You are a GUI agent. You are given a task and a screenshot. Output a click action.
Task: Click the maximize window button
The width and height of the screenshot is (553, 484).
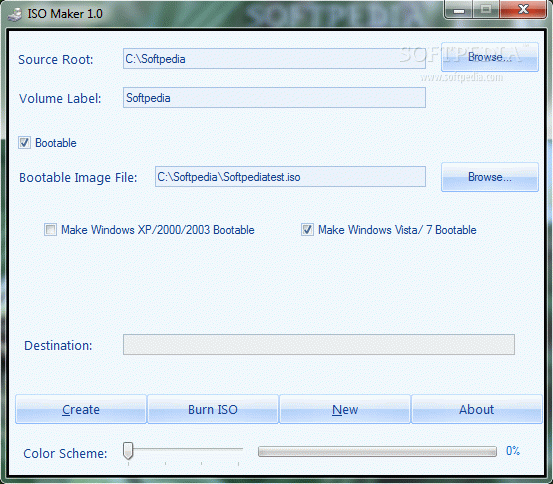click(486, 10)
